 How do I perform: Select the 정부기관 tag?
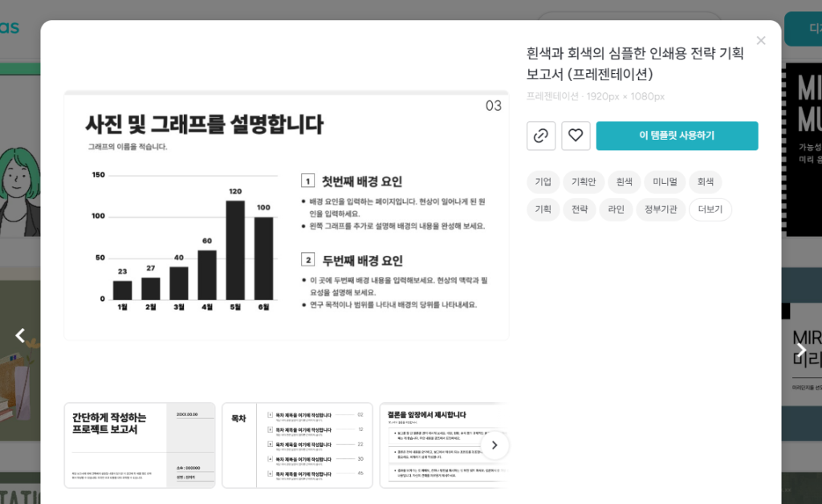pos(661,209)
